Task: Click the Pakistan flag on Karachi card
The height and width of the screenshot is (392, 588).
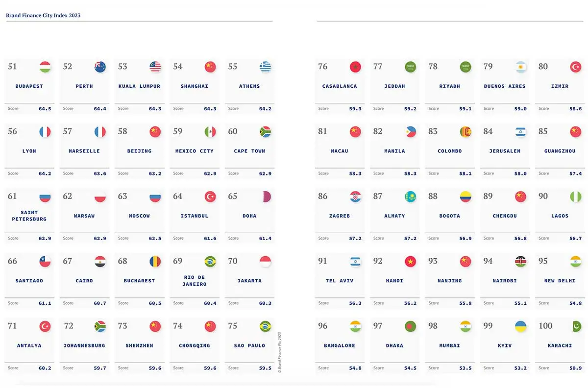Action: tap(575, 326)
